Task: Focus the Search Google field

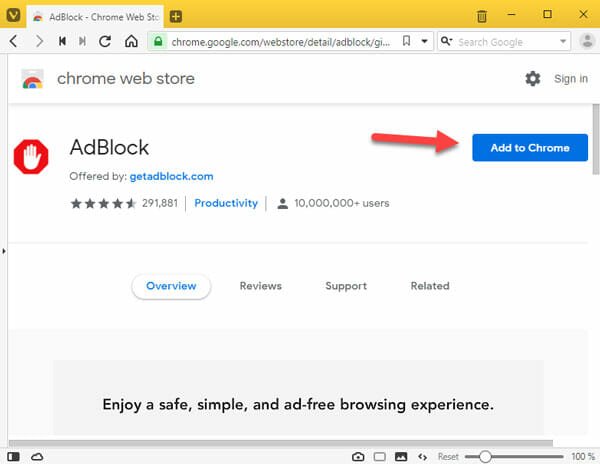Action: coord(506,42)
